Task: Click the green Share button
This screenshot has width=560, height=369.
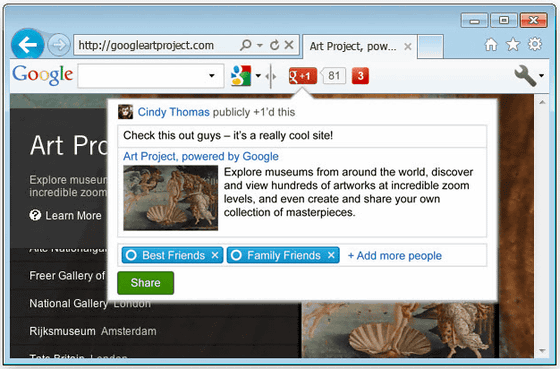Action: [x=146, y=283]
